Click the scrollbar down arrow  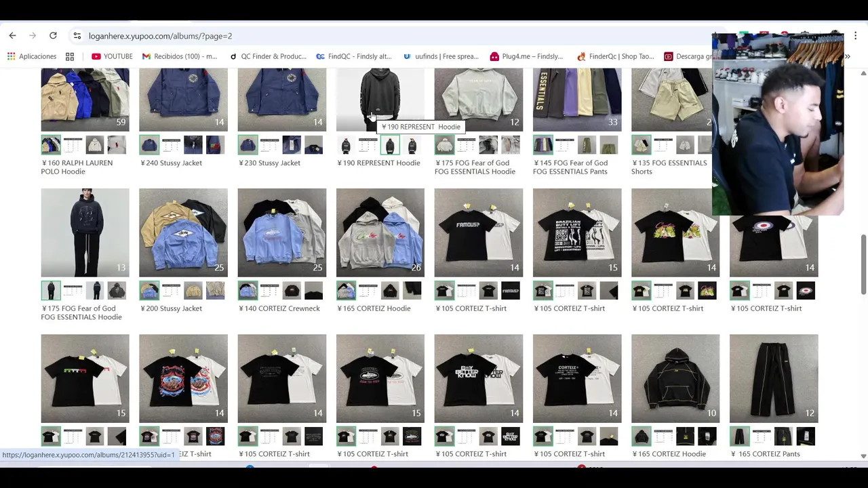(x=863, y=456)
